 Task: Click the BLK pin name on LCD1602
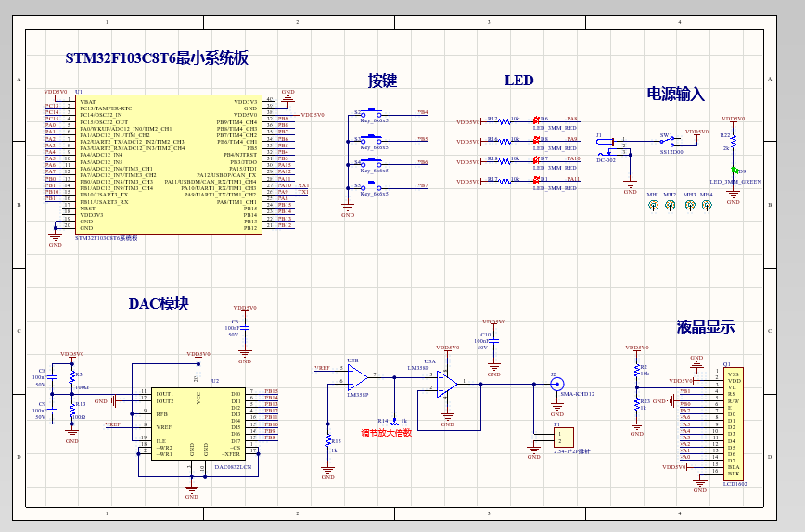tap(734, 474)
